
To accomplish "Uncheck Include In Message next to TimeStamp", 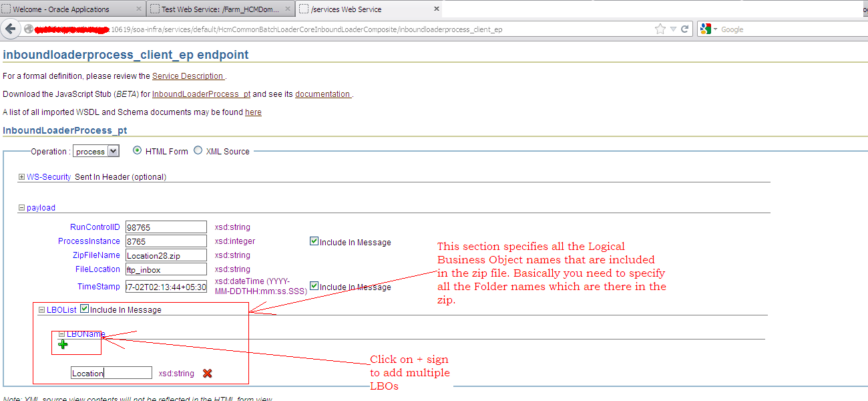I will [x=313, y=285].
